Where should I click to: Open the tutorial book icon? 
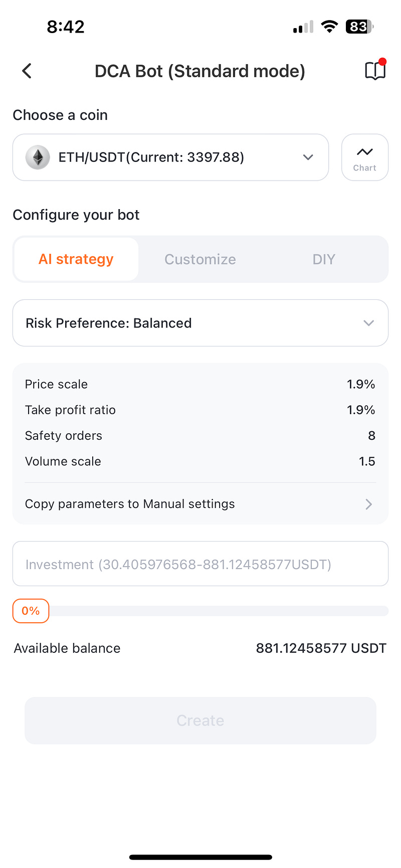(375, 70)
